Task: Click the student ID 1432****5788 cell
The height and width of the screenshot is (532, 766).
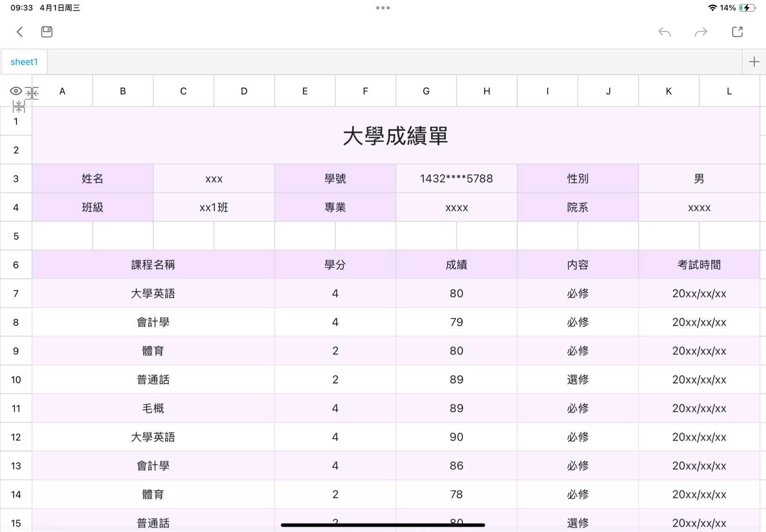Action: click(456, 178)
